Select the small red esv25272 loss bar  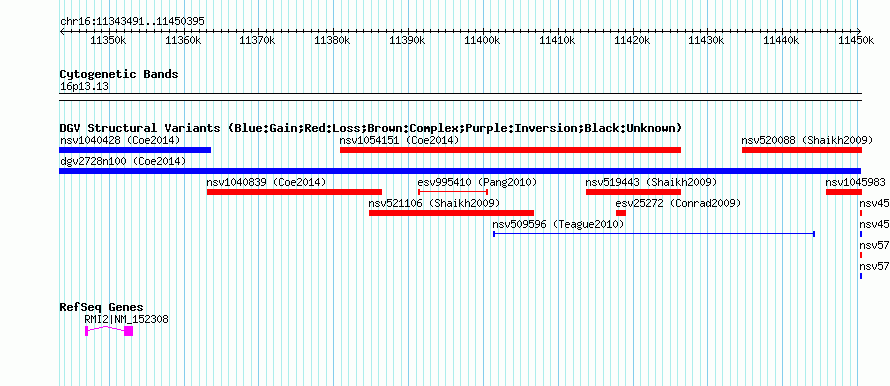pos(621,213)
